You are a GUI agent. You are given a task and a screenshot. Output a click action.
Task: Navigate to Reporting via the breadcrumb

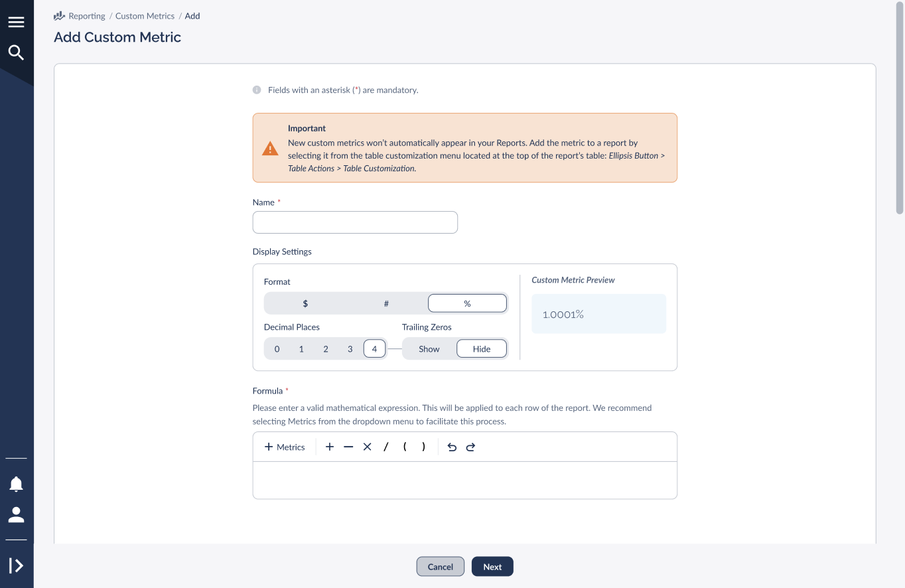click(x=86, y=16)
